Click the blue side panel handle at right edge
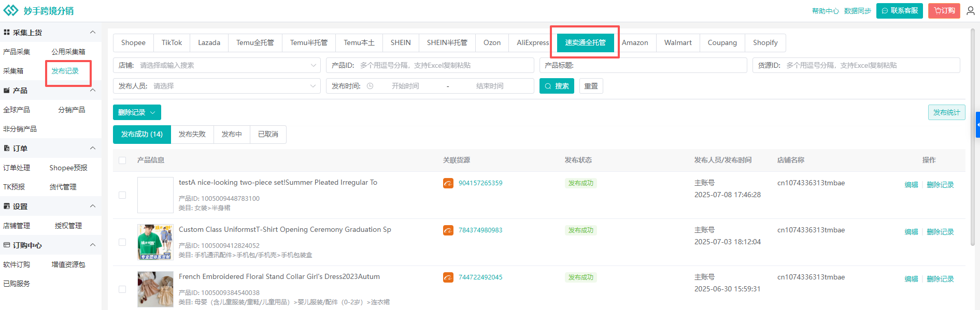This screenshot has width=980, height=310. 978,125
